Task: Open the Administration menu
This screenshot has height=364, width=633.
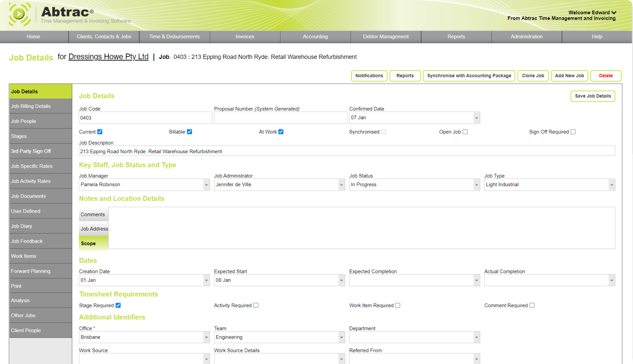Action: (x=527, y=37)
